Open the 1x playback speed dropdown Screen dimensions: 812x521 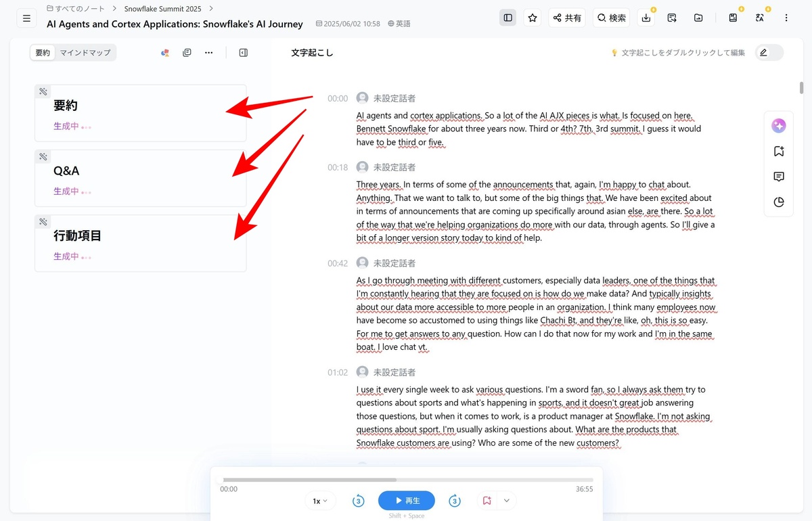click(x=320, y=501)
